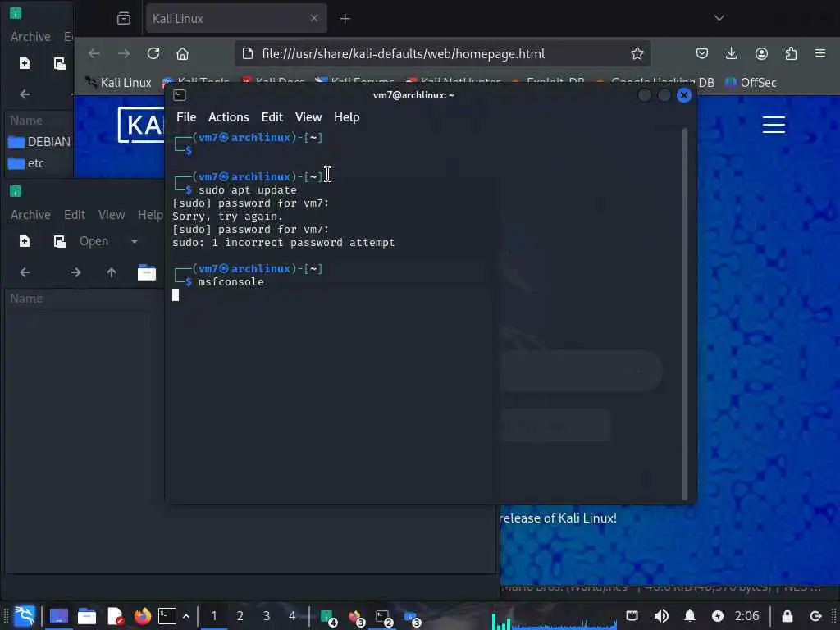Viewport: 840px width, 630px height.
Task: Open the terminal emulator launcher in taskbar
Action: pyautogui.click(x=167, y=616)
